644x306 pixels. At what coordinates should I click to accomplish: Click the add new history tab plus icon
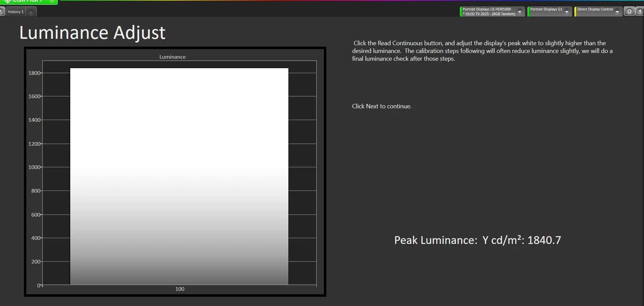pyautogui.click(x=31, y=12)
